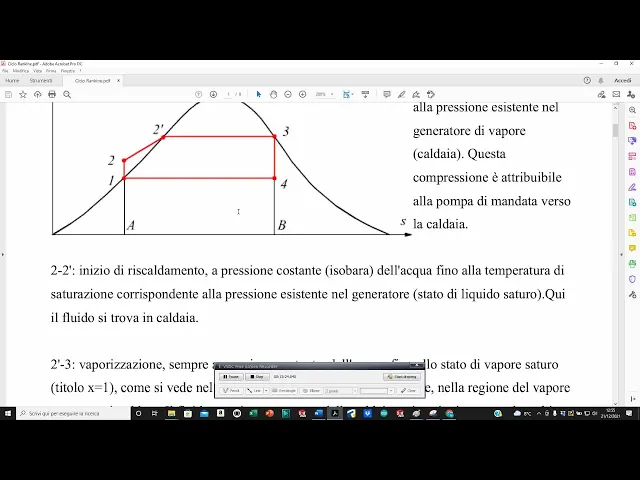Click the Clear button in recorder
The width and height of the screenshot is (640, 480).
(x=408, y=391)
